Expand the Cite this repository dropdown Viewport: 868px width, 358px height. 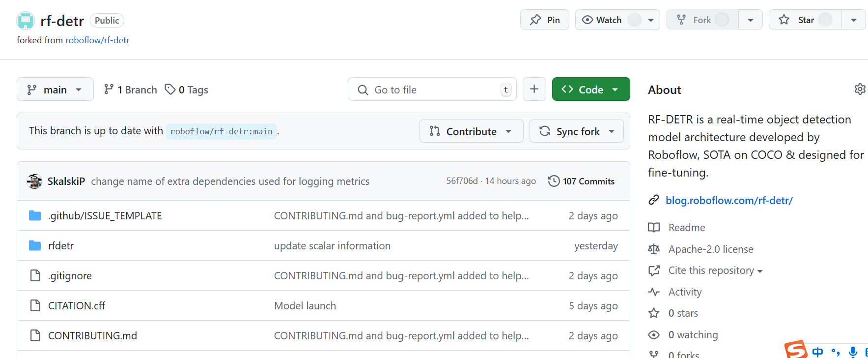pyautogui.click(x=715, y=270)
